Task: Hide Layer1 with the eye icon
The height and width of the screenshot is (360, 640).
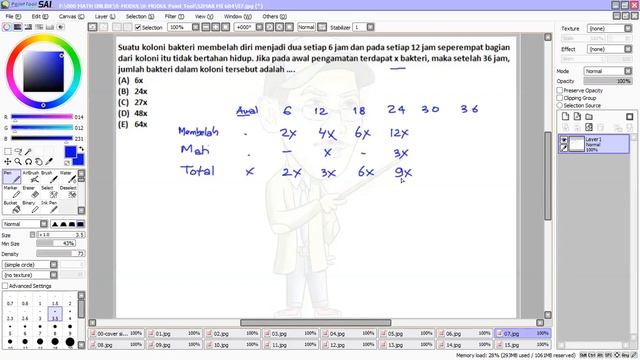Action: tap(564, 140)
